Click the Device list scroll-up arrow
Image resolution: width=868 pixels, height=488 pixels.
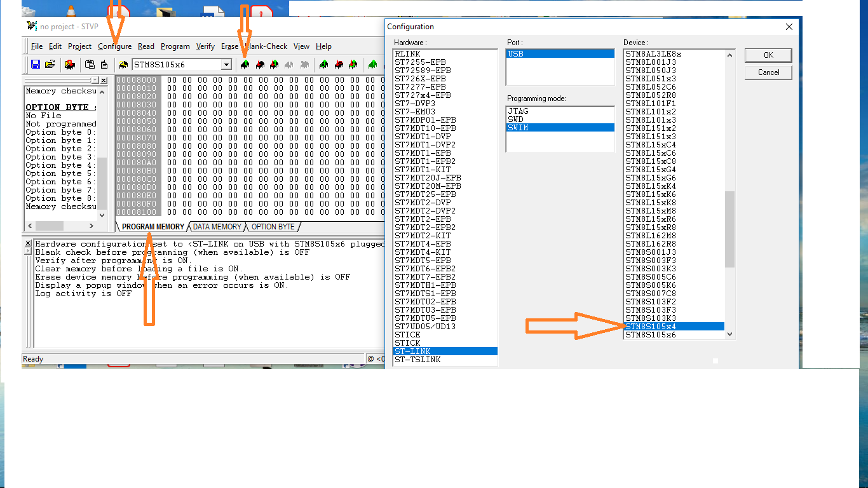point(729,55)
